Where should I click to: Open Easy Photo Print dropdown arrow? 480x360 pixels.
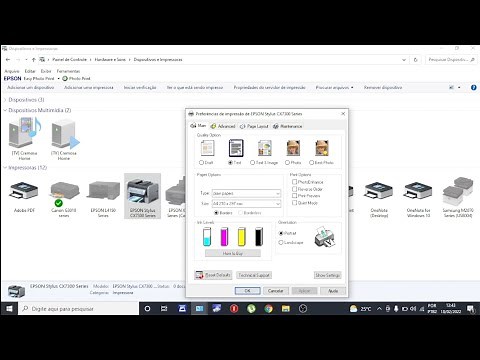pyautogui.click(x=58, y=78)
